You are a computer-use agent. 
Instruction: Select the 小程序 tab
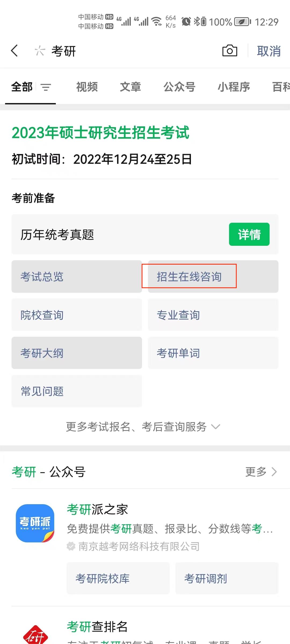(234, 87)
